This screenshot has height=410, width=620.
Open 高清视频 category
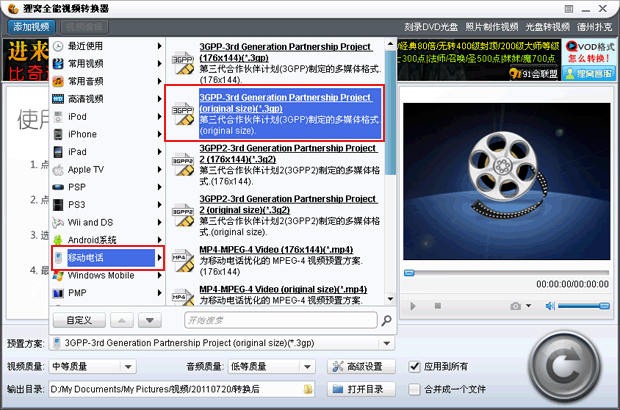(x=107, y=99)
